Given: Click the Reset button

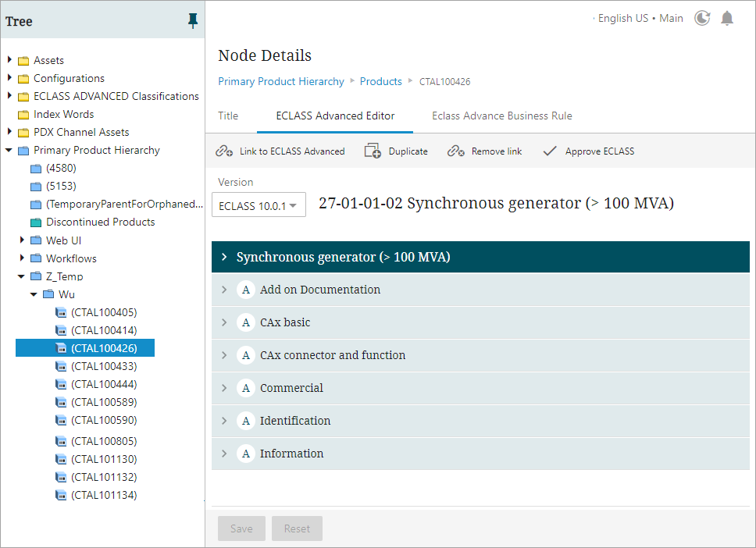Looking at the screenshot, I should (297, 528).
